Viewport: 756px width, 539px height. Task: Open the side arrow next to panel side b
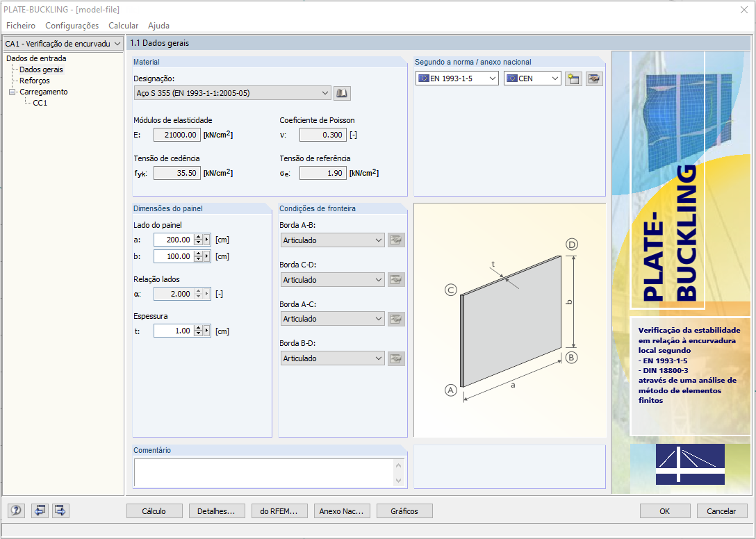(207, 256)
